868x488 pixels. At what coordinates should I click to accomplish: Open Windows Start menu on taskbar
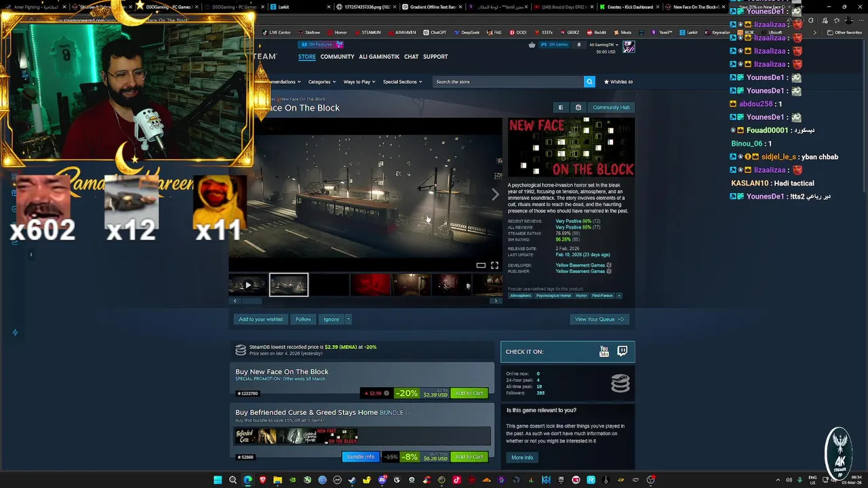point(218,480)
